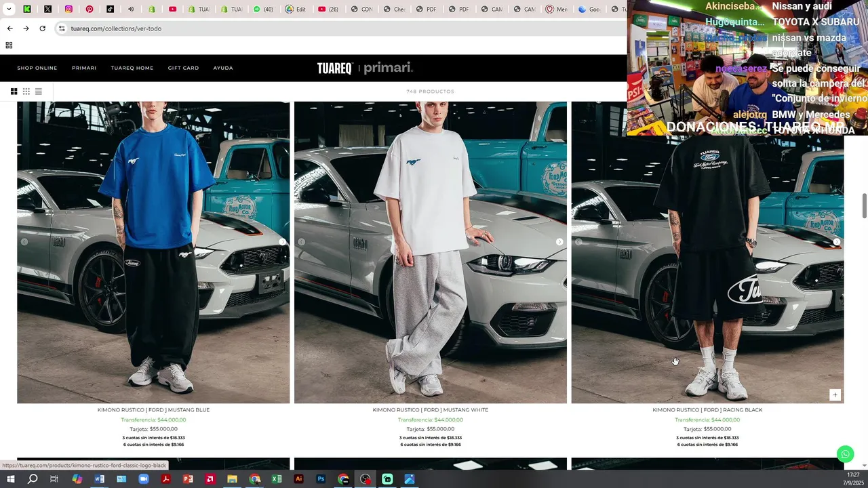Open Adobe Photoshop from taskbar
Viewport: 868px width, 488px height.
coord(321,479)
